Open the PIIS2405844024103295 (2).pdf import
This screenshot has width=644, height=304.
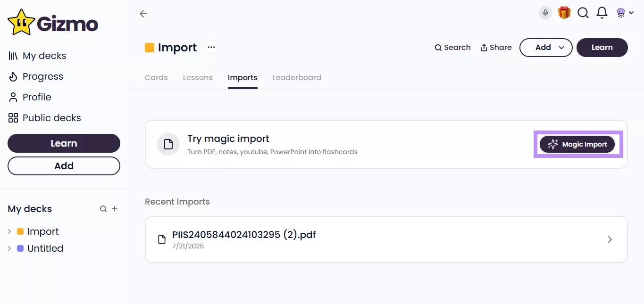tap(386, 239)
